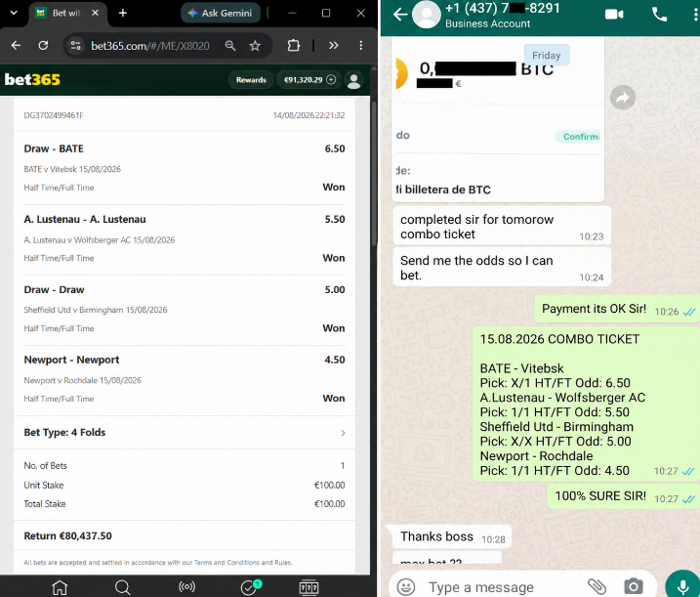Go to bet365 Home icon

60,587
